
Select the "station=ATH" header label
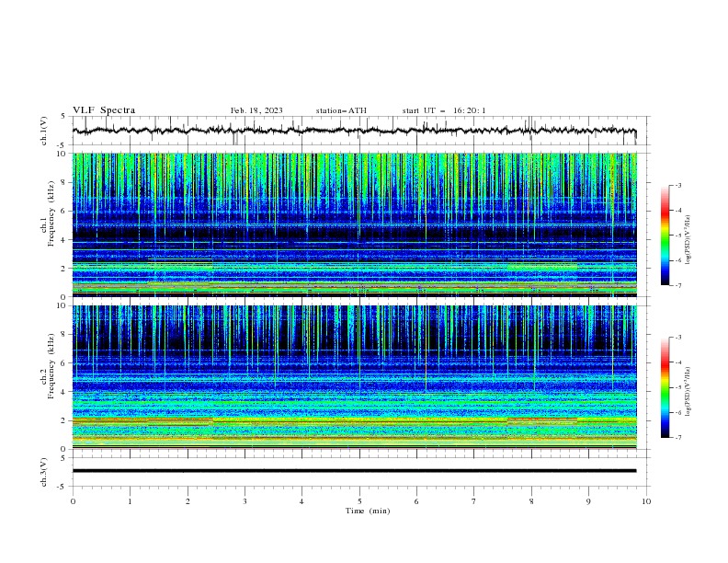tap(341, 110)
